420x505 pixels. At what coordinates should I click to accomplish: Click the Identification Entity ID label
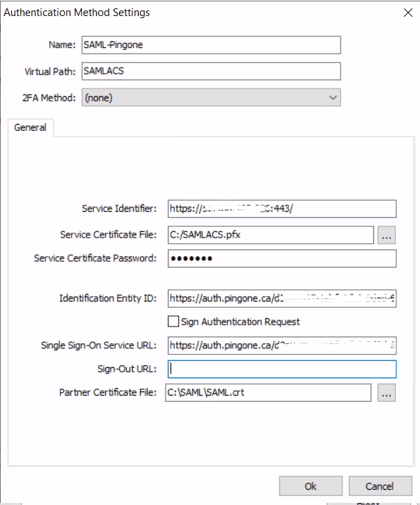[x=108, y=298]
